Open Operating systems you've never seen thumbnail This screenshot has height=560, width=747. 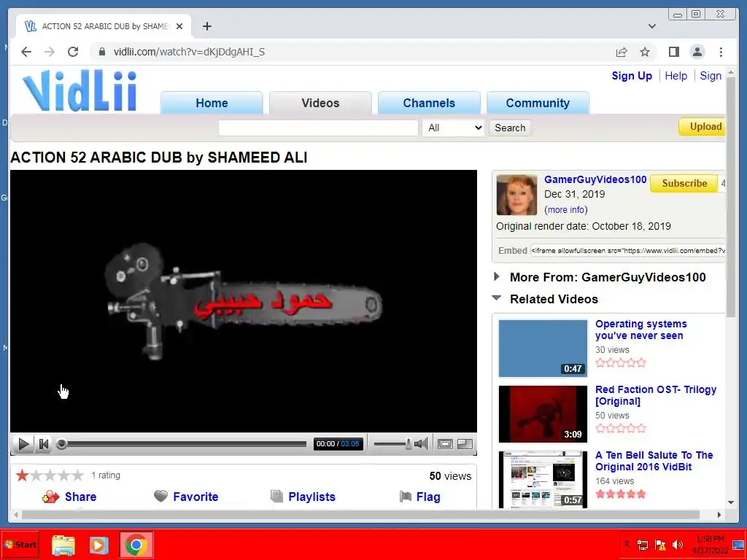543,348
